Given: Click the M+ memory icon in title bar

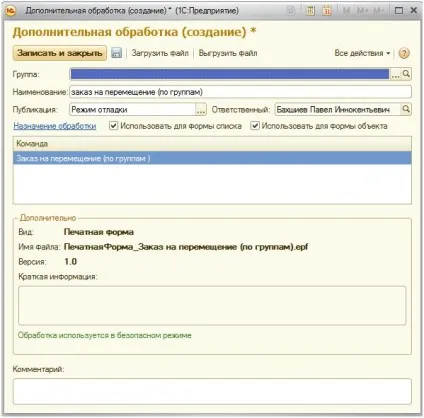Looking at the screenshot, I should click(x=362, y=11).
